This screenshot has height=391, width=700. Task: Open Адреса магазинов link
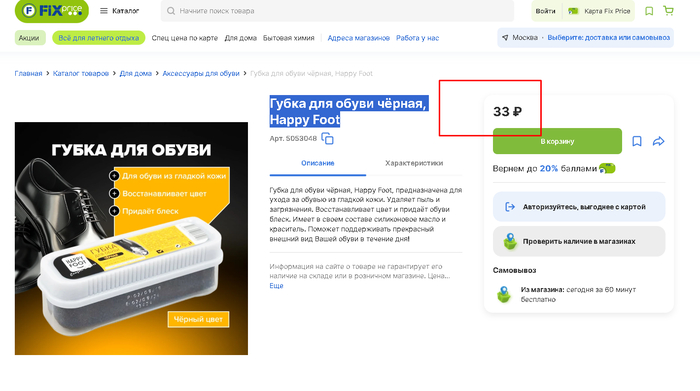click(x=358, y=38)
